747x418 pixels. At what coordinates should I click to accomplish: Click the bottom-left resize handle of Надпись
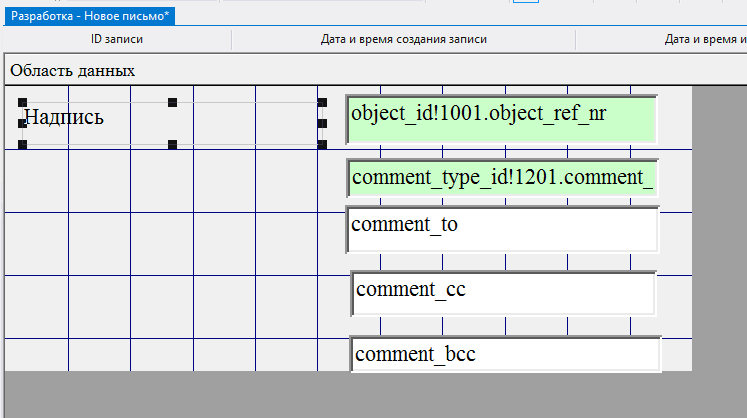[23, 145]
